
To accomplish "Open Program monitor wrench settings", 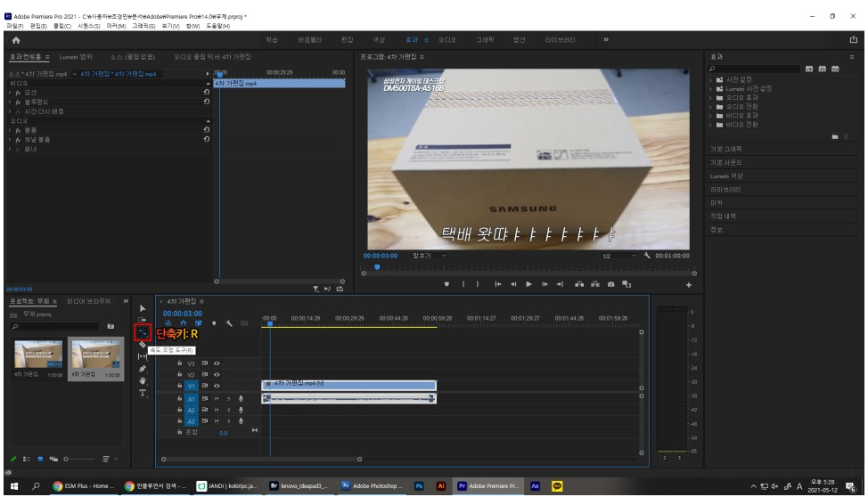I will pyautogui.click(x=647, y=255).
